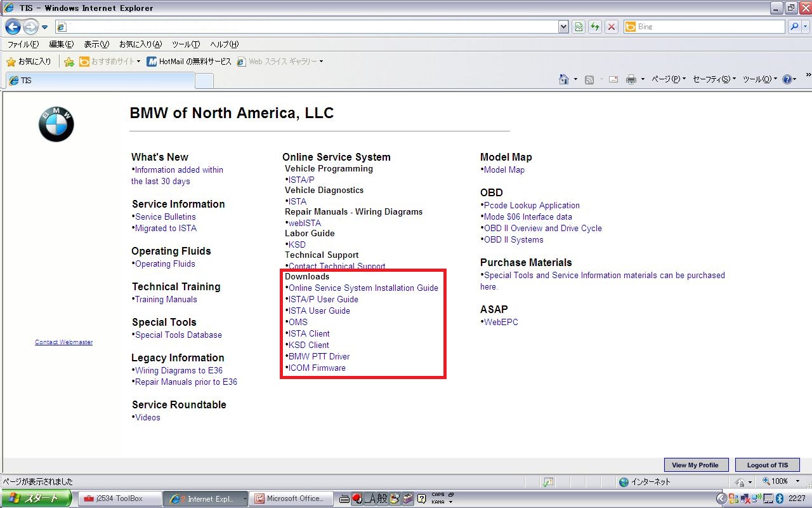The height and width of the screenshot is (508, 812).
Task: Open the お気に入り(A) menu
Action: [x=140, y=44]
